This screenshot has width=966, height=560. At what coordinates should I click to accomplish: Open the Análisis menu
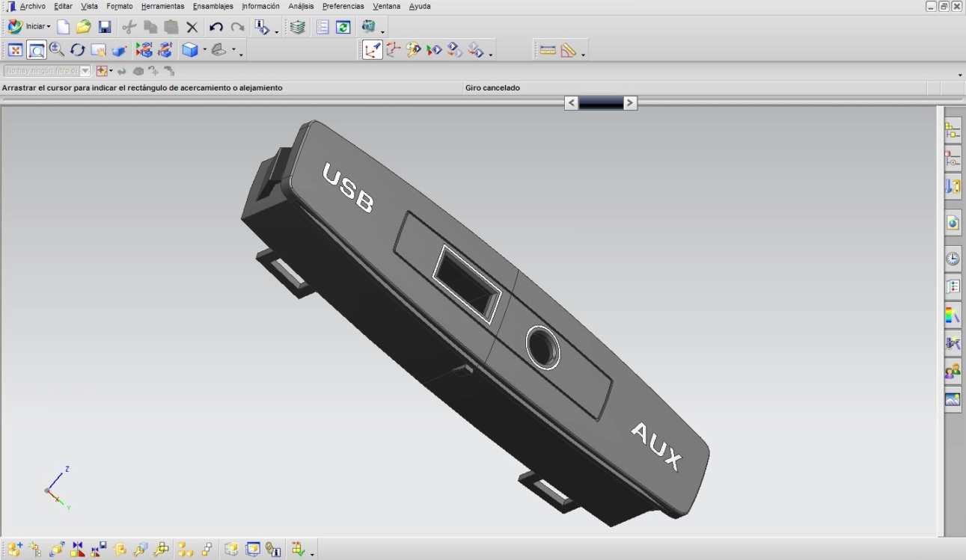point(301,6)
